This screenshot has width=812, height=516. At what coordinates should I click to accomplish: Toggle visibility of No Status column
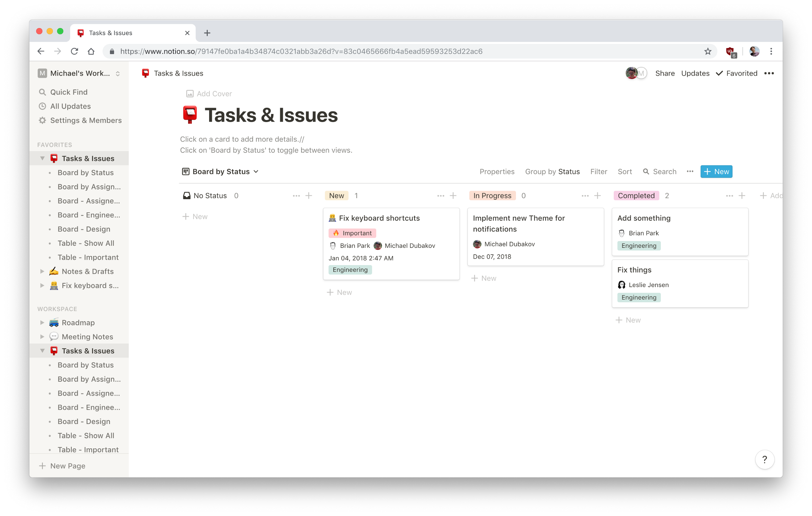click(295, 195)
